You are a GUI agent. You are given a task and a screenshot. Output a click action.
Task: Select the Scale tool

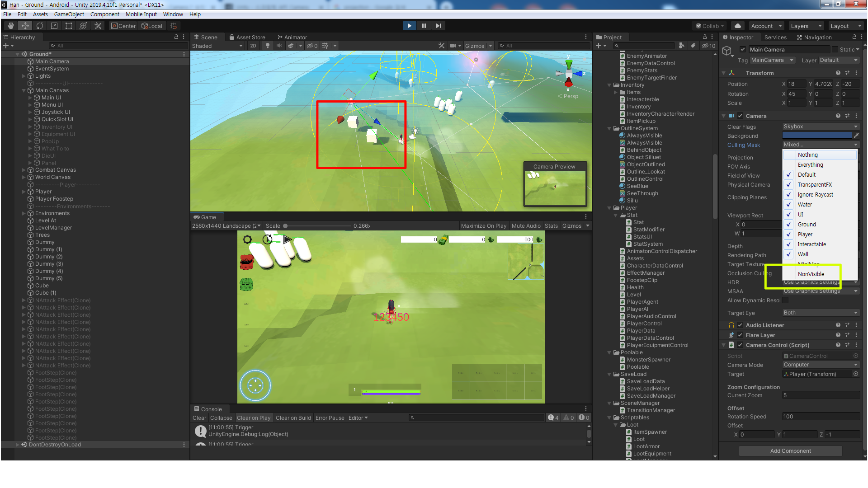tap(54, 26)
